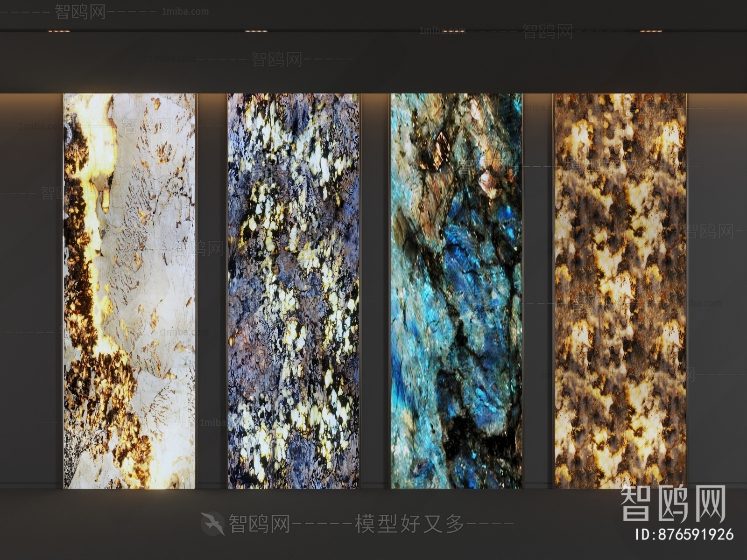This screenshot has width=747, height=560.
Task: Select the brown and amber onyx panel
Action: pyautogui.click(x=620, y=291)
